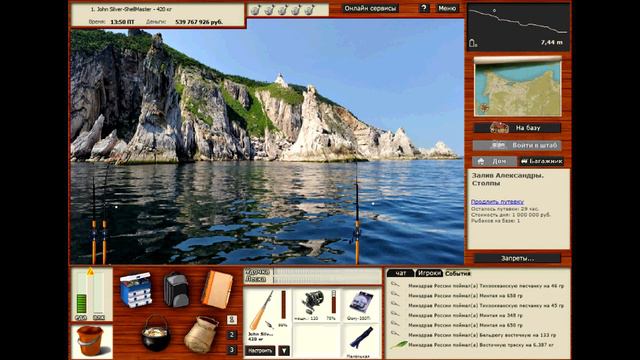Switch to the События tab
Screen dimensions: 640x360
click(458, 273)
